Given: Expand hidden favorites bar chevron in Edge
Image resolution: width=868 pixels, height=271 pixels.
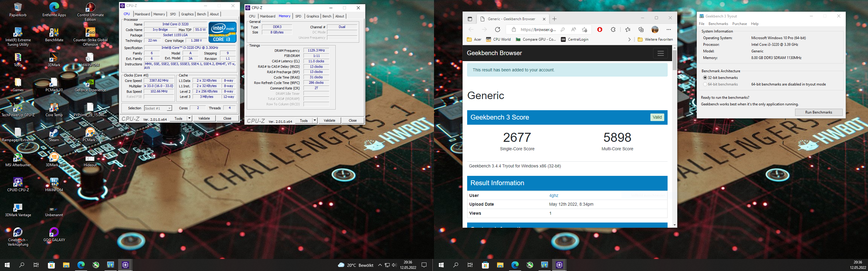Looking at the screenshot, I should tap(629, 39).
